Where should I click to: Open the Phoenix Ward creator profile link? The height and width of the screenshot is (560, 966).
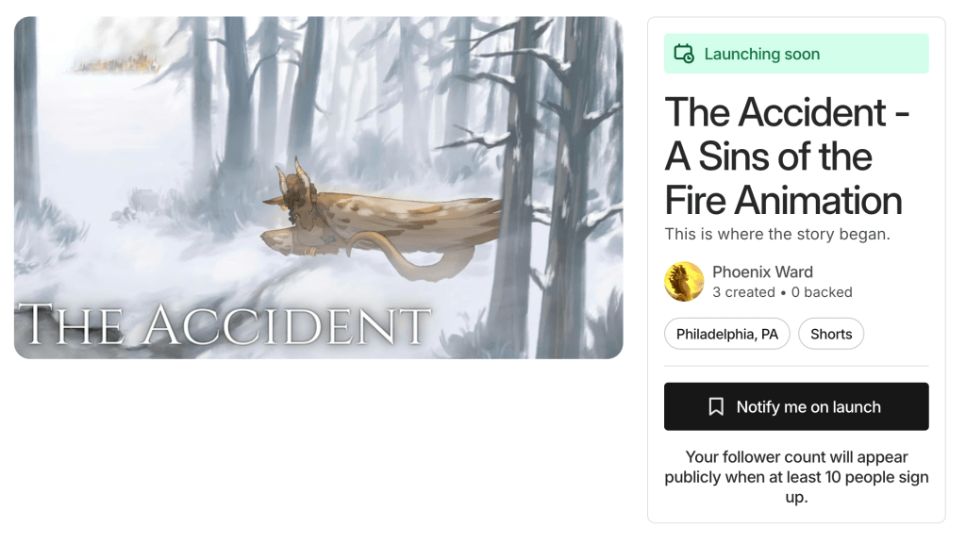coord(762,272)
